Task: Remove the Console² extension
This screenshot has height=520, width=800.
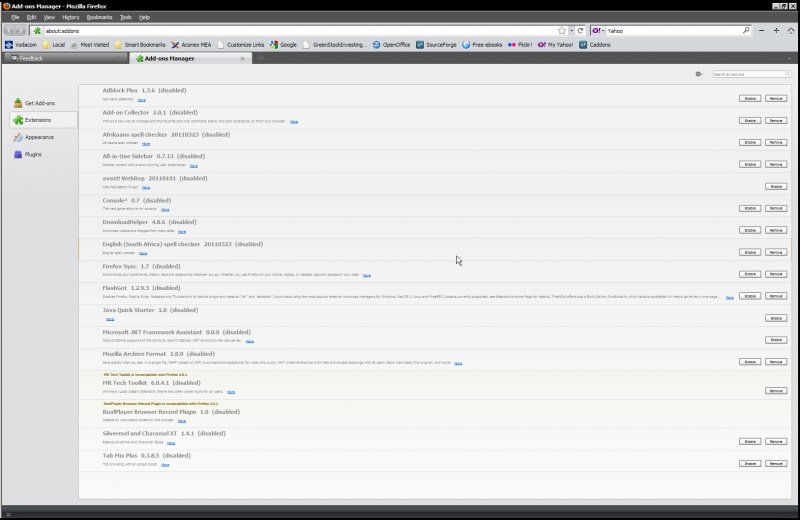Action: click(776, 208)
